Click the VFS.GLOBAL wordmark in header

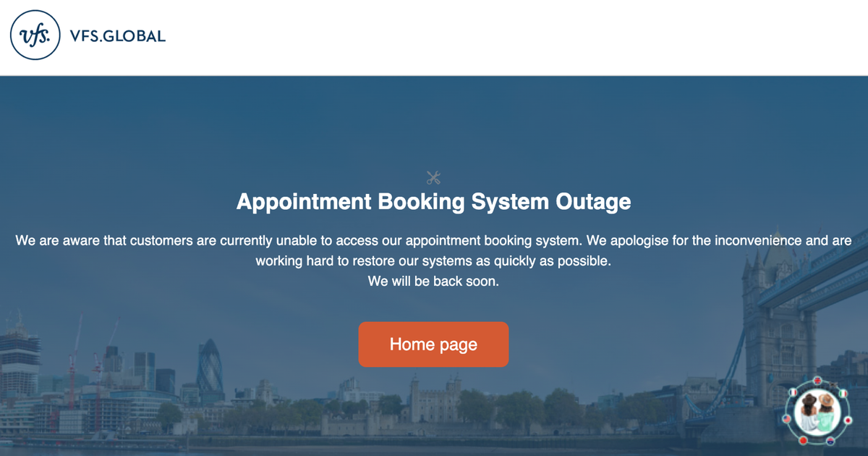tap(118, 35)
